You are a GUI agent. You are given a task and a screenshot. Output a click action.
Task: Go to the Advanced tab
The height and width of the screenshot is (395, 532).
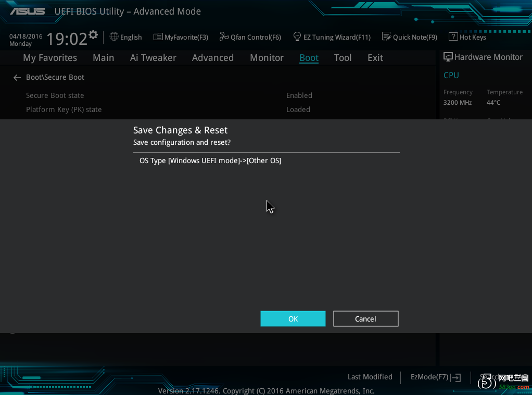(x=213, y=58)
